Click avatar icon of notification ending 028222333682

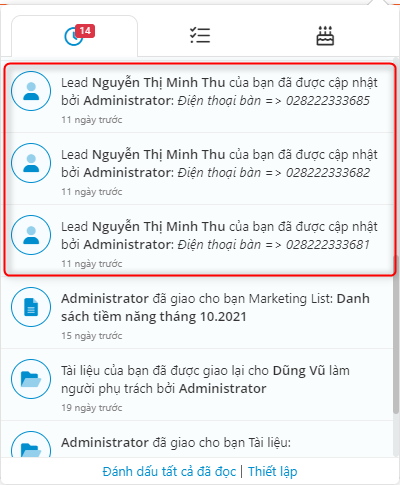coord(31,163)
